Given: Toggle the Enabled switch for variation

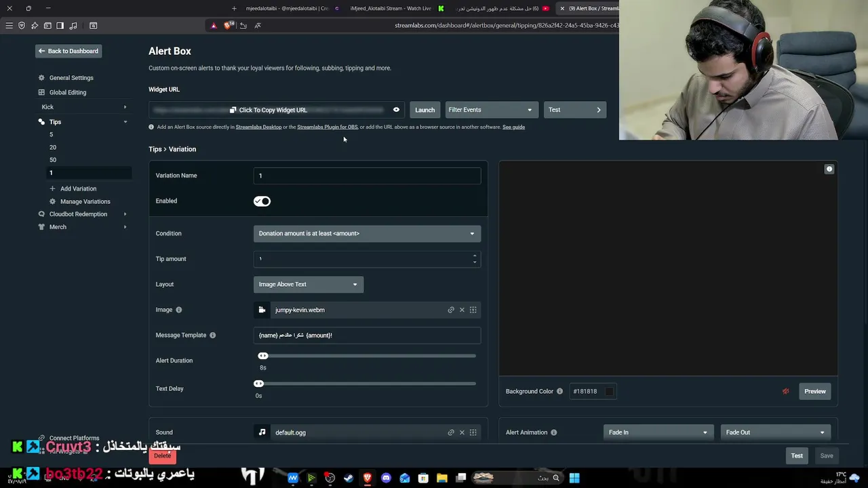Looking at the screenshot, I should tap(262, 201).
